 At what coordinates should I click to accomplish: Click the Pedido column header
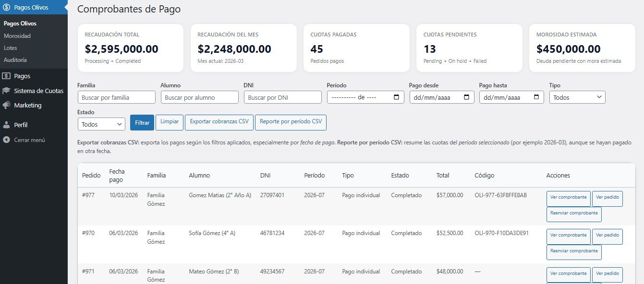pyautogui.click(x=91, y=176)
